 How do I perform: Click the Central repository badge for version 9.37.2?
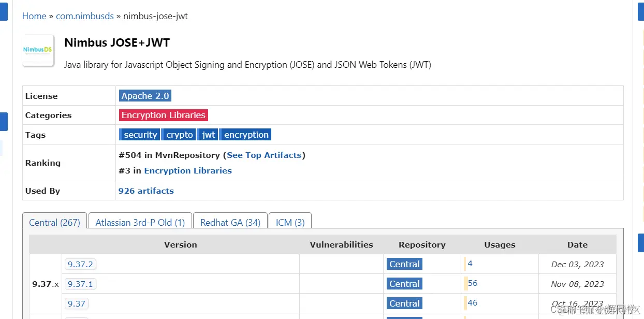(404, 264)
